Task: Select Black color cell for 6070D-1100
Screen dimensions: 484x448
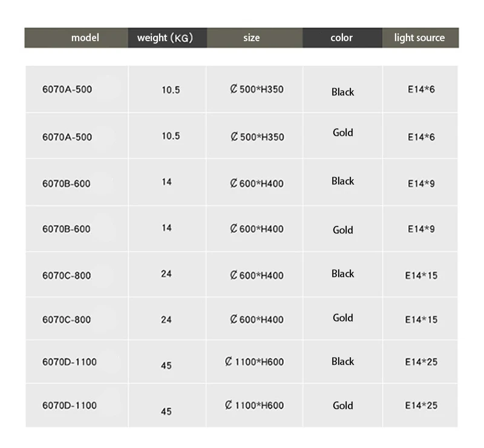Action: [x=342, y=361]
